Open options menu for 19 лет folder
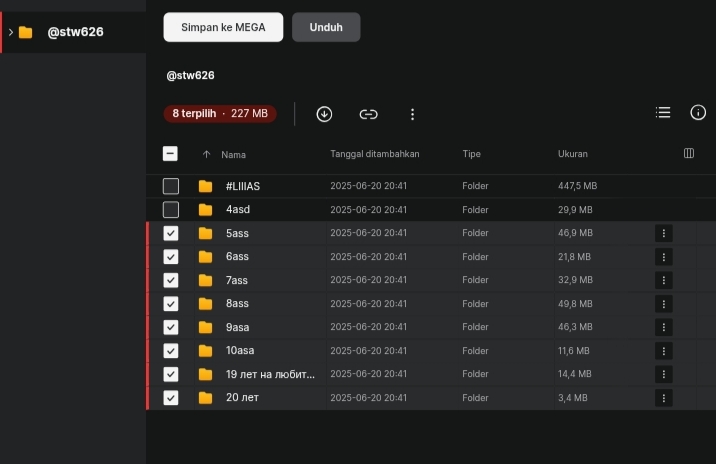The height and width of the screenshot is (464, 716). point(663,374)
